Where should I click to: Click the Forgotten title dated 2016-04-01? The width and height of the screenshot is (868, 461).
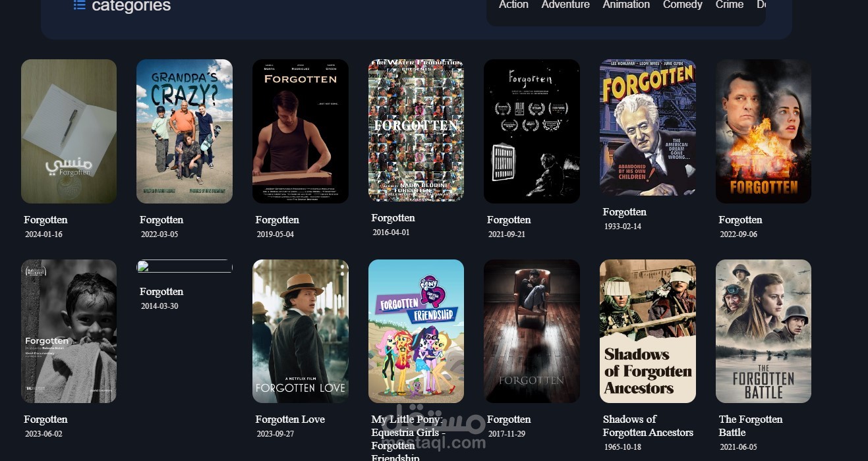click(393, 218)
